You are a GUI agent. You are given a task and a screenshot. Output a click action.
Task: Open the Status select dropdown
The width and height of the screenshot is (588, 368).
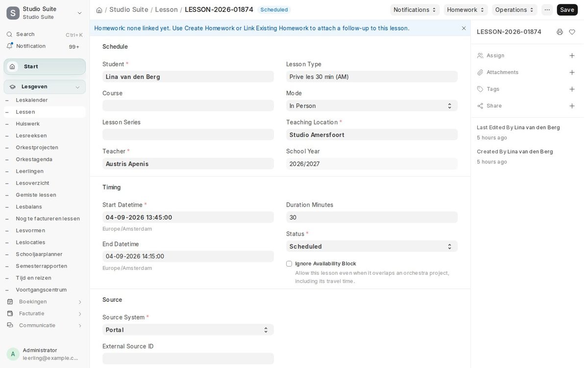point(372,247)
